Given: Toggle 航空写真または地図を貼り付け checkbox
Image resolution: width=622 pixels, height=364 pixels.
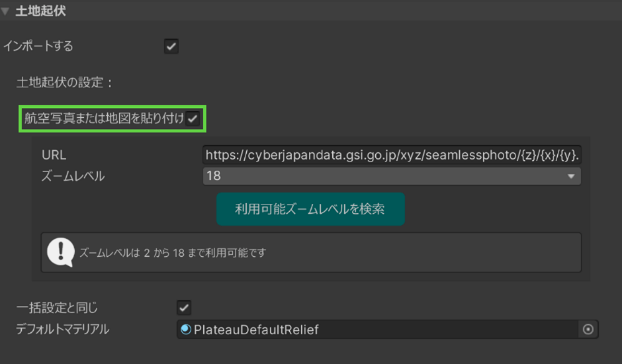Looking at the screenshot, I should point(193,118).
